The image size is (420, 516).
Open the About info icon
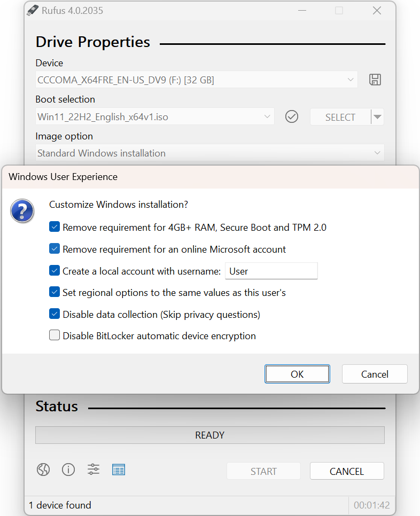pyautogui.click(x=68, y=470)
